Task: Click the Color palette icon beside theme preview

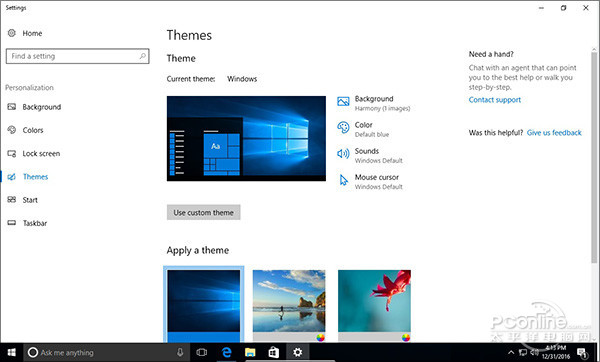Action: pyautogui.click(x=343, y=127)
